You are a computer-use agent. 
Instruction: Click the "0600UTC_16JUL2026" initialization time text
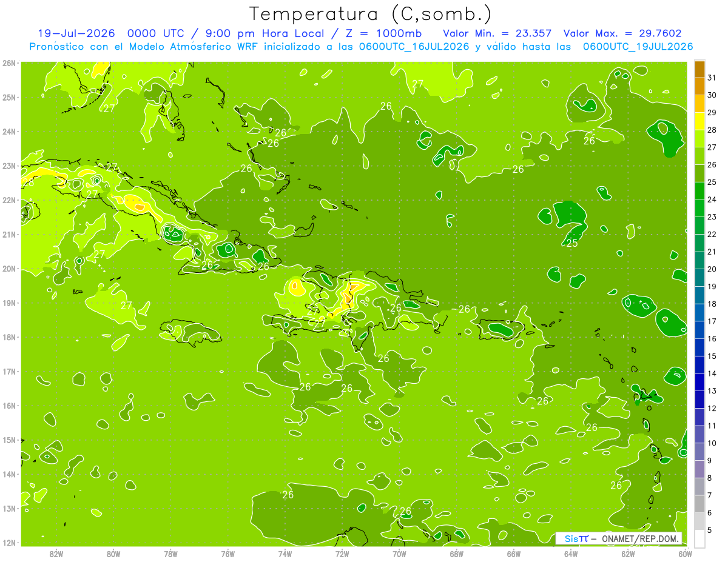[414, 47]
